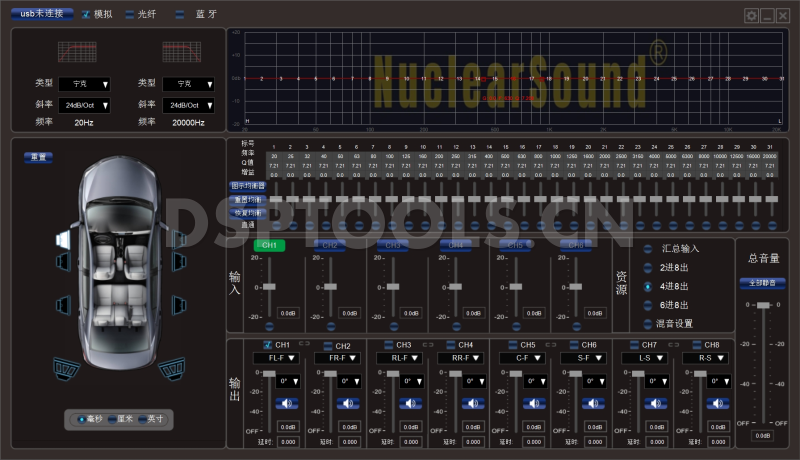Open the low-pass 类型 type dropdown

point(188,84)
